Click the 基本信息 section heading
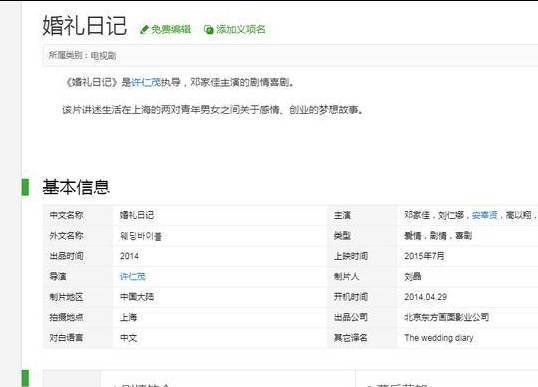Screen dimensions: 538x387 tap(76, 187)
